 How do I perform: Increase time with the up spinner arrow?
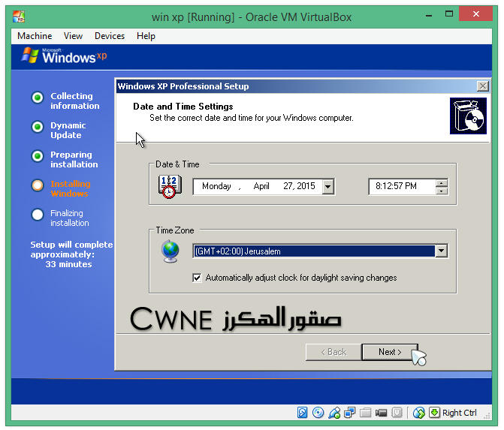point(442,182)
